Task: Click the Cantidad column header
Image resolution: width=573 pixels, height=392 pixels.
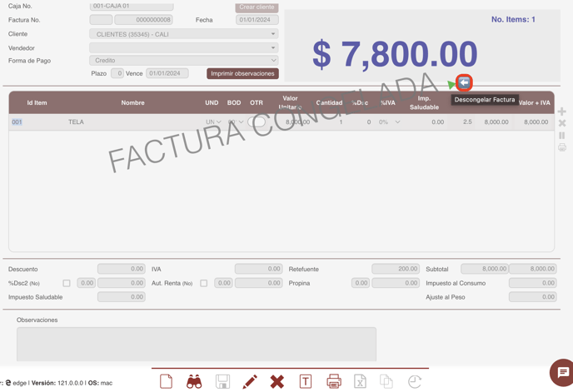Action: [x=329, y=102]
